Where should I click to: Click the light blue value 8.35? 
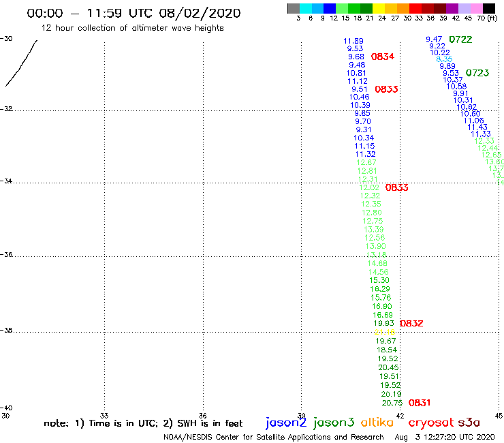[444, 59]
